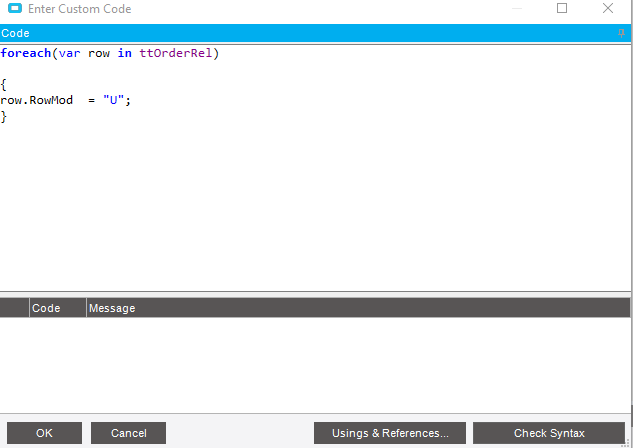Click the 'in' keyword in code
The image size is (633, 448).
point(125,53)
